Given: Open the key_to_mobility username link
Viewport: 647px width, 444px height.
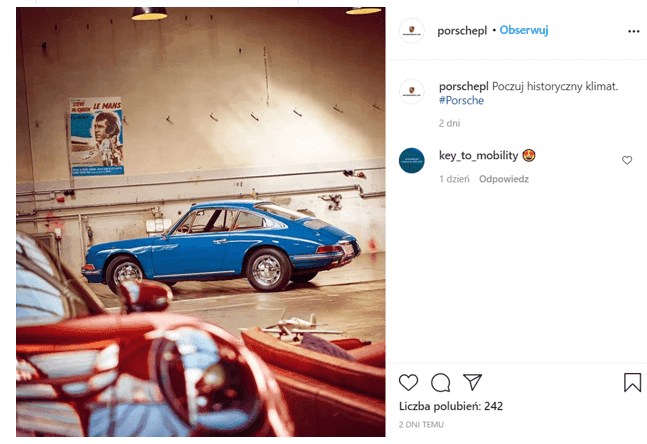Looking at the screenshot, I should (478, 156).
